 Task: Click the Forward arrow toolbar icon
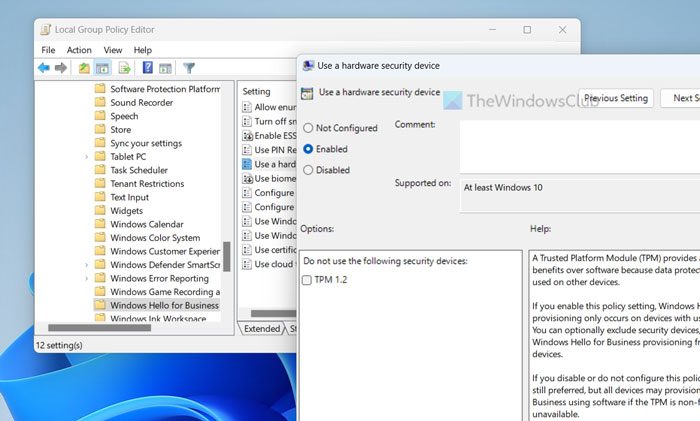click(x=61, y=68)
